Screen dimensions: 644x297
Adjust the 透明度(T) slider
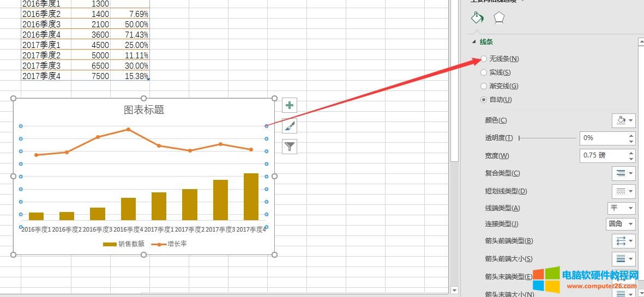[x=519, y=138]
